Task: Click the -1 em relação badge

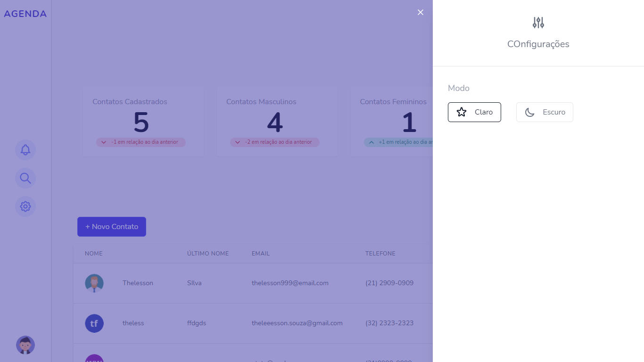Action: point(141,142)
